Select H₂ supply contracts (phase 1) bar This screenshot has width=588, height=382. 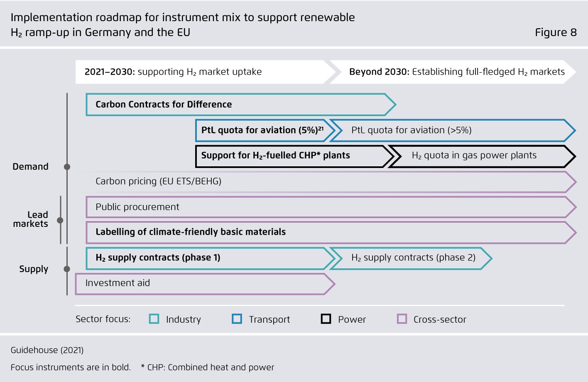point(208,258)
